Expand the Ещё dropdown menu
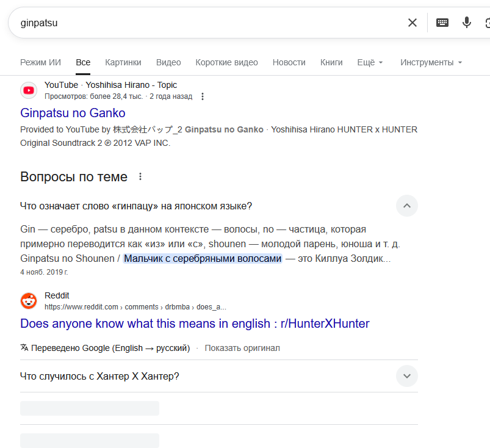The image size is (490, 448). (370, 62)
